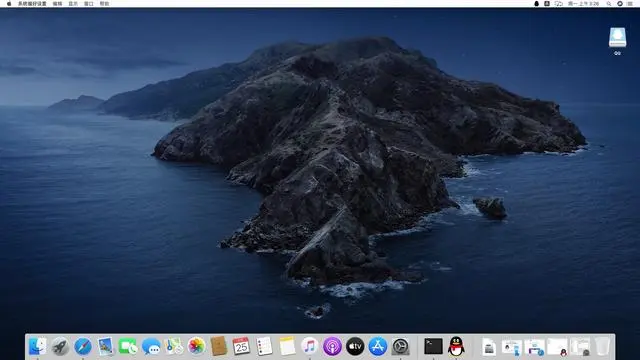
Task: Open FaceTime app in the dock
Action: coord(128,347)
